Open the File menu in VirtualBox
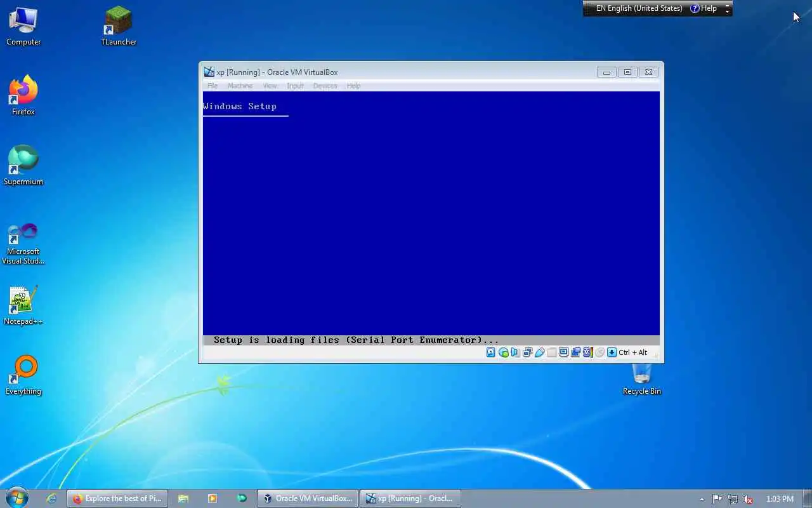The width and height of the screenshot is (812, 508). [x=213, y=86]
